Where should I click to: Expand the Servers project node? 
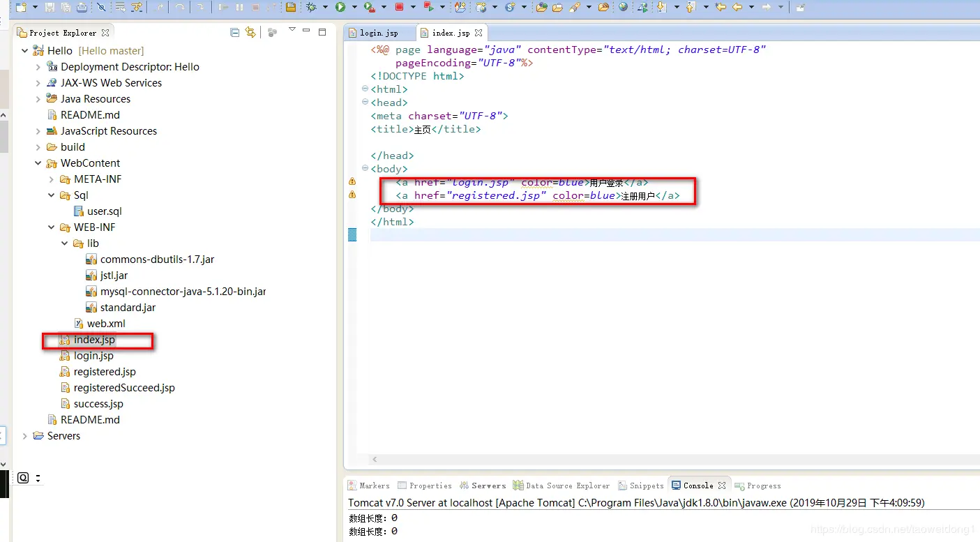tap(25, 436)
